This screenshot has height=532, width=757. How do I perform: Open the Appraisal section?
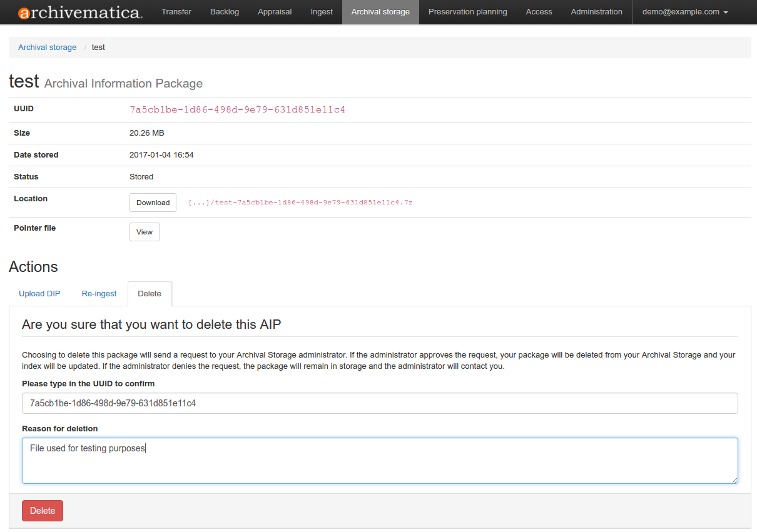[275, 12]
